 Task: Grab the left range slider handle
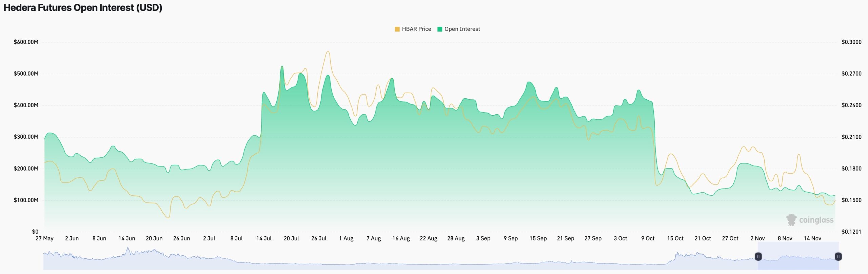pos(758,256)
